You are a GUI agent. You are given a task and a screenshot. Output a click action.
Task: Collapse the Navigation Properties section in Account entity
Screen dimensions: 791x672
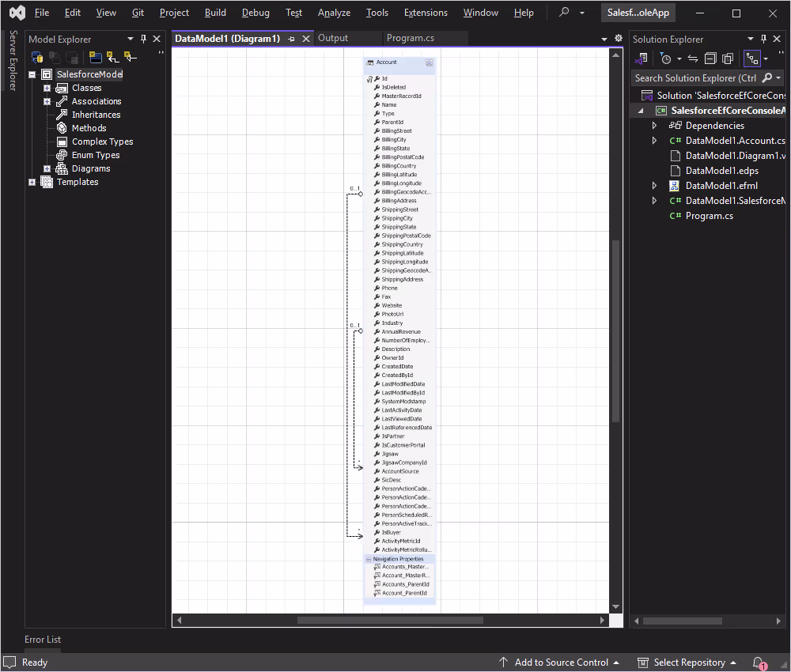(368, 558)
